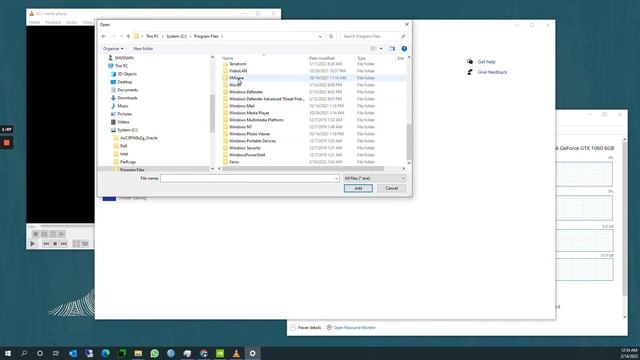Select Documents in navigation tree
This screenshot has width=640, height=360.
[127, 90]
